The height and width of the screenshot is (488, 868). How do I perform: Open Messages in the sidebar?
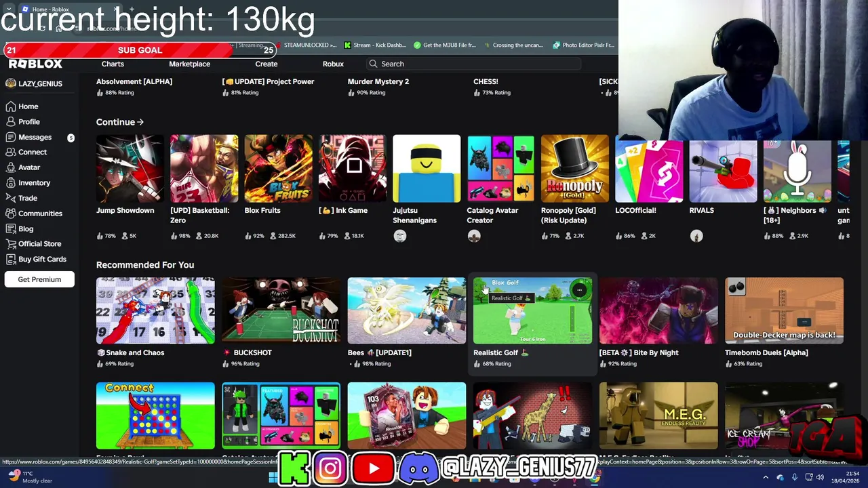point(28,137)
